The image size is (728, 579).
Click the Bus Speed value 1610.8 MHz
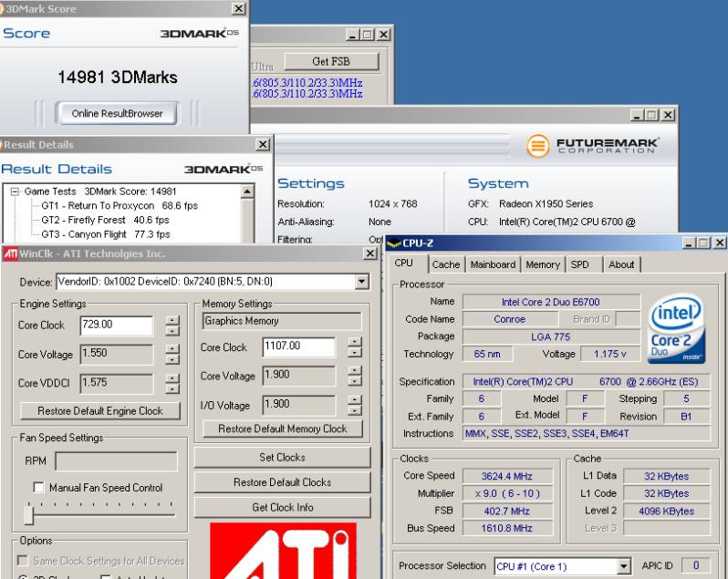pyautogui.click(x=507, y=528)
